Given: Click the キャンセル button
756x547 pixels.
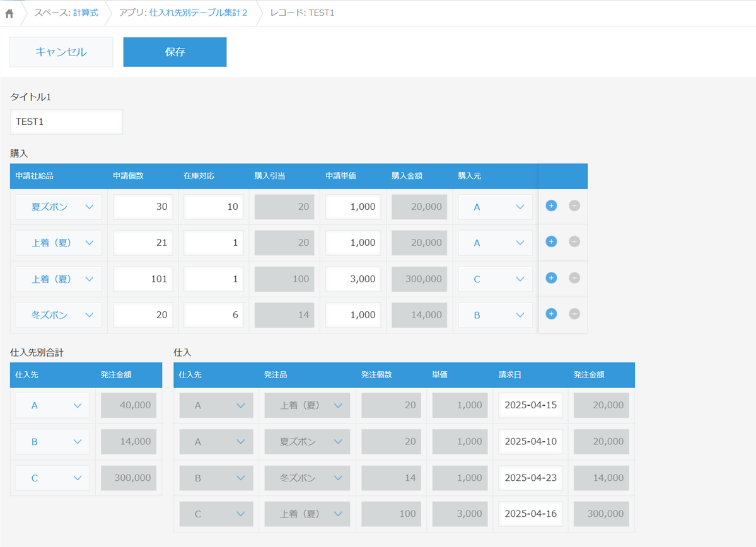Looking at the screenshot, I should (x=61, y=52).
